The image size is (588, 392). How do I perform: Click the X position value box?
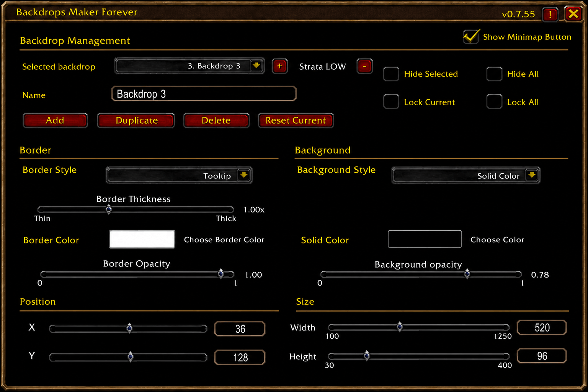coord(240,329)
